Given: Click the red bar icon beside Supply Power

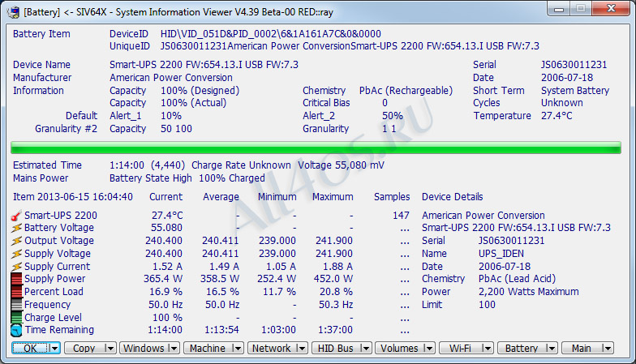Looking at the screenshot, I should point(16,279).
